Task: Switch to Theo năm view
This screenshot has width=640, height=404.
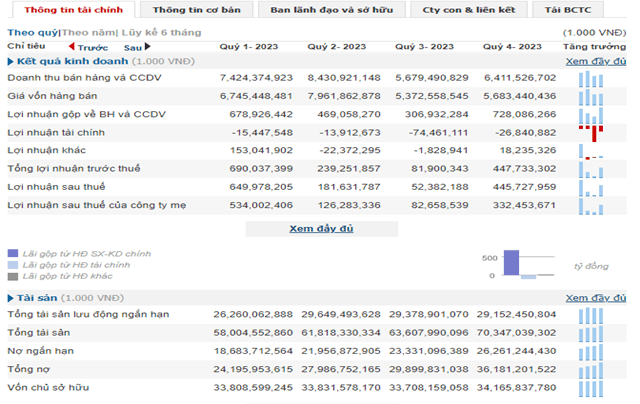Action: pyautogui.click(x=88, y=33)
